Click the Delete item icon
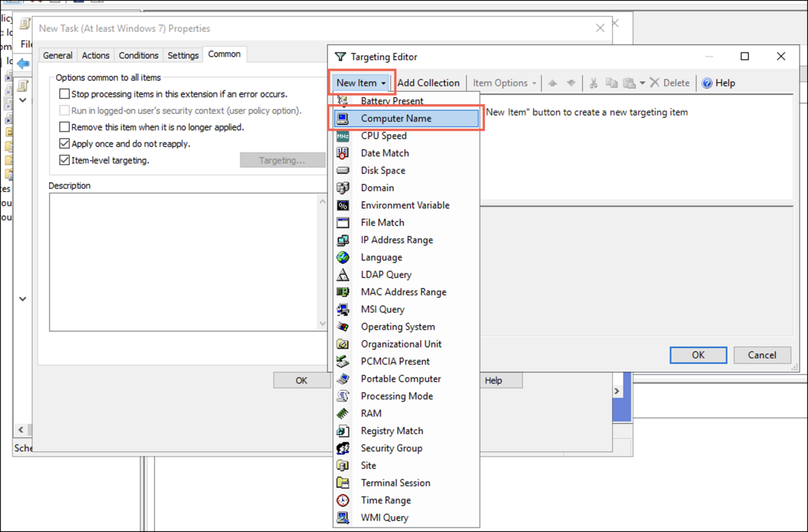Viewport: 808px width, 532px height. coord(655,83)
